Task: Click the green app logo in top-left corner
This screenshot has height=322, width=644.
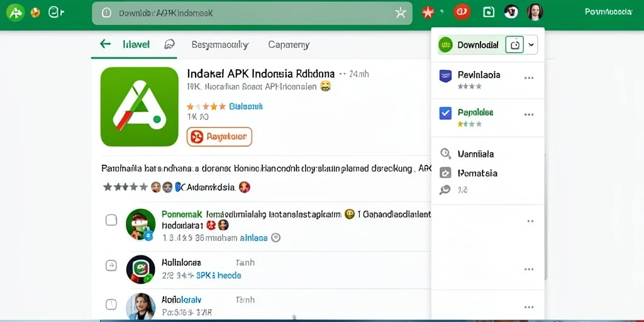Action: [x=15, y=13]
